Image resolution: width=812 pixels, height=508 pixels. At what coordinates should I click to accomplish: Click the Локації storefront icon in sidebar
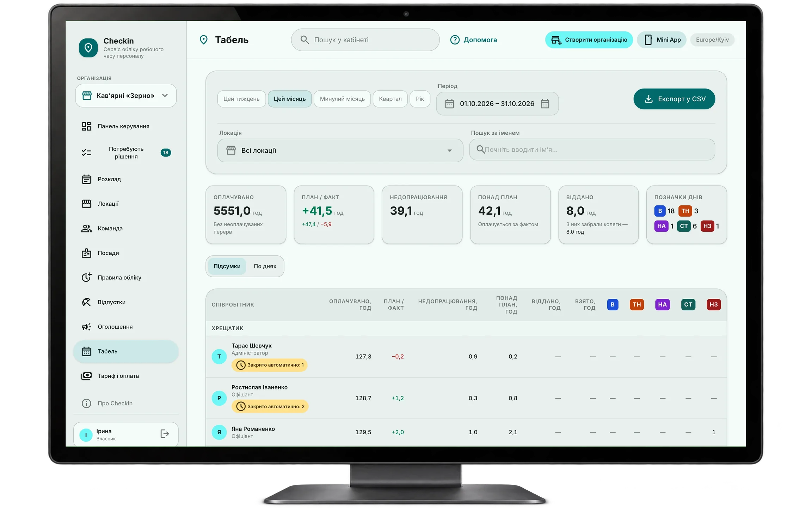pos(86,204)
